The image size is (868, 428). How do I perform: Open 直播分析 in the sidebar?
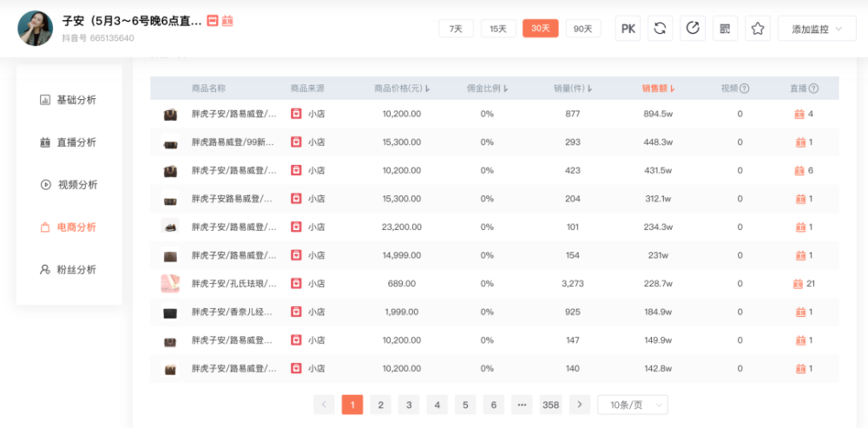(x=69, y=142)
